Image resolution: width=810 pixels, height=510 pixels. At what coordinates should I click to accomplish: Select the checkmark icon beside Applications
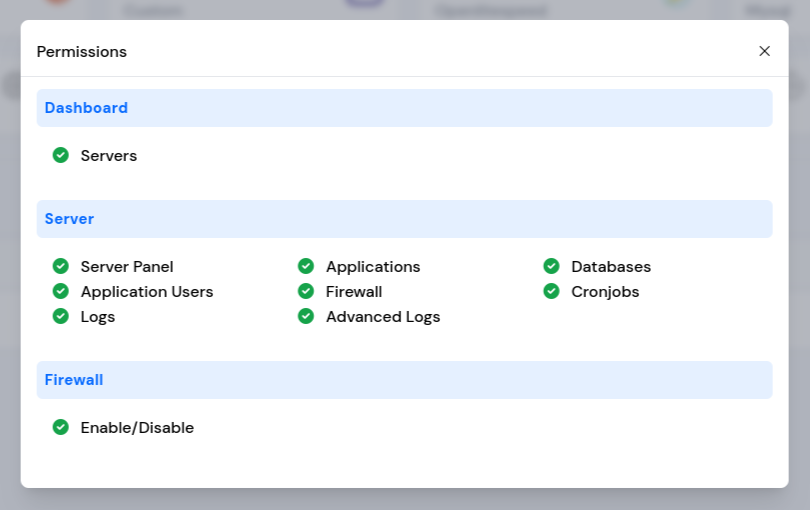[306, 267]
